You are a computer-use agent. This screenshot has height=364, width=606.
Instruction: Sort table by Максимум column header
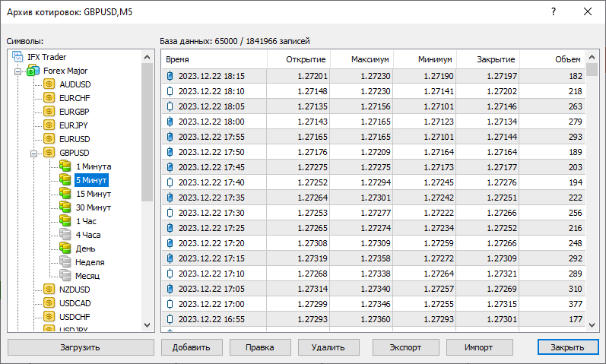point(362,59)
